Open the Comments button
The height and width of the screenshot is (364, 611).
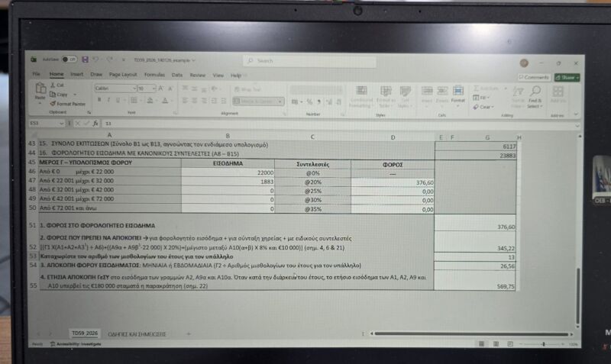tap(535, 77)
